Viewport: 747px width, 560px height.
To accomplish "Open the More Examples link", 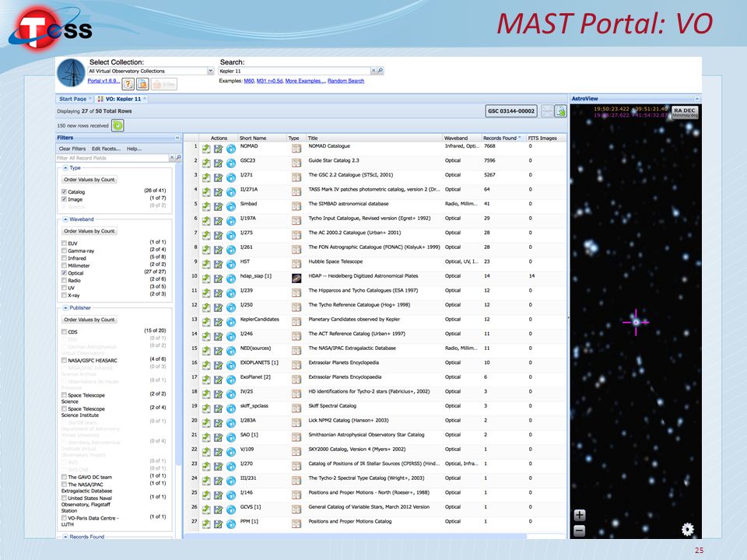I will click(305, 81).
